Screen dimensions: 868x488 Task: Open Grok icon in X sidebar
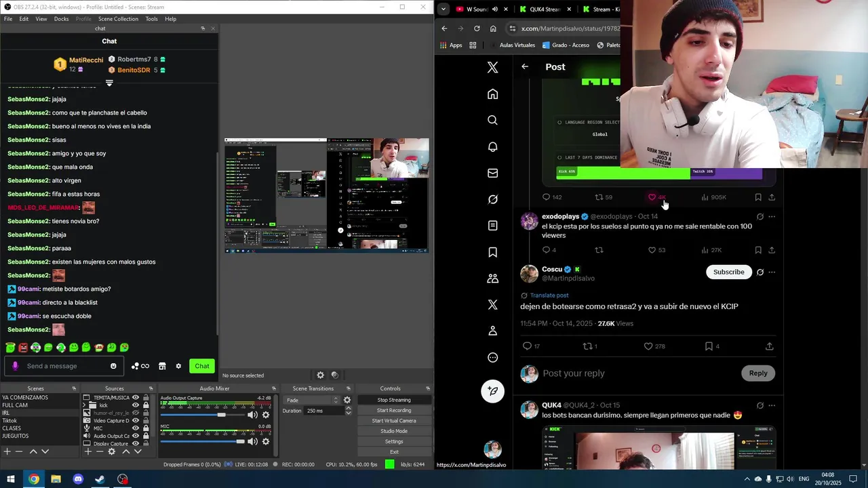[493, 199]
